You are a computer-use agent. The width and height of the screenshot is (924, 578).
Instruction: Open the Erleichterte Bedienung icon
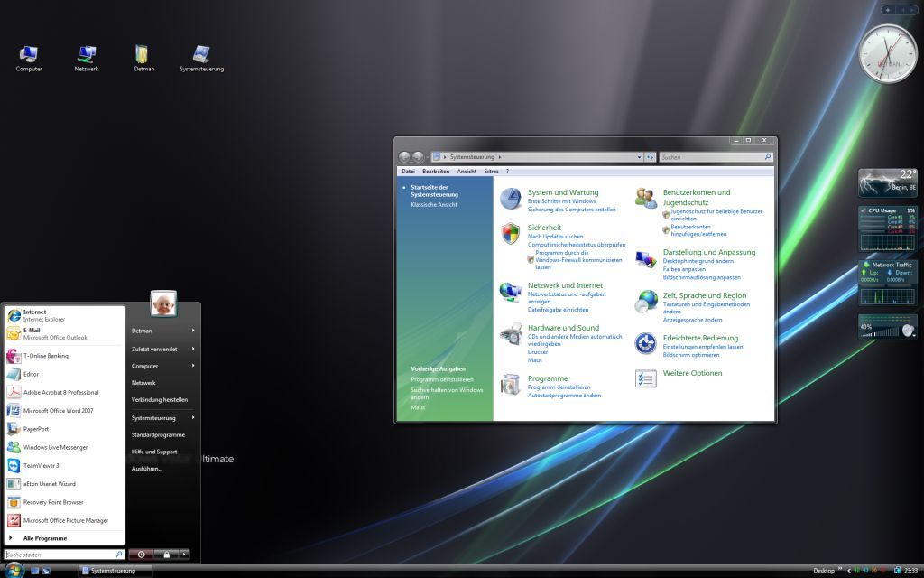tap(646, 343)
